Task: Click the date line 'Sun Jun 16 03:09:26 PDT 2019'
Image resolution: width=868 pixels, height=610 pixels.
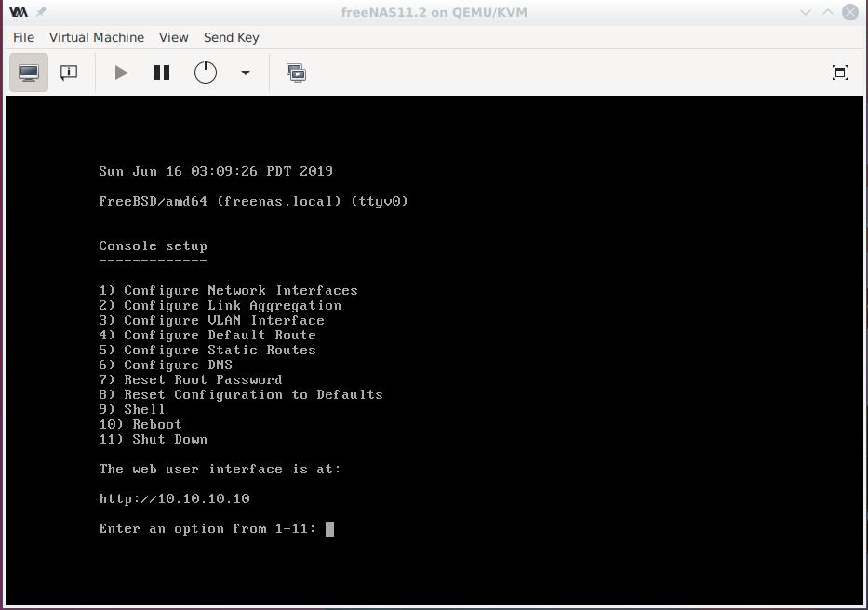Action: click(216, 172)
